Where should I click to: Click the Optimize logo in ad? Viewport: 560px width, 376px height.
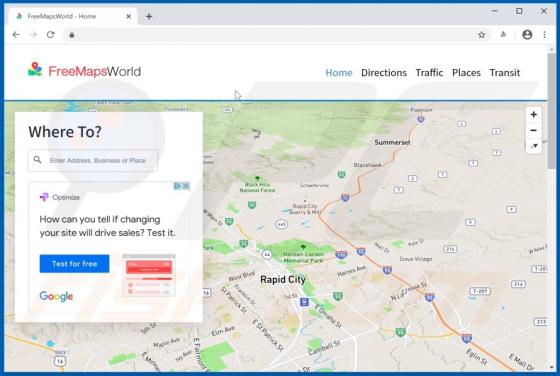coord(60,197)
